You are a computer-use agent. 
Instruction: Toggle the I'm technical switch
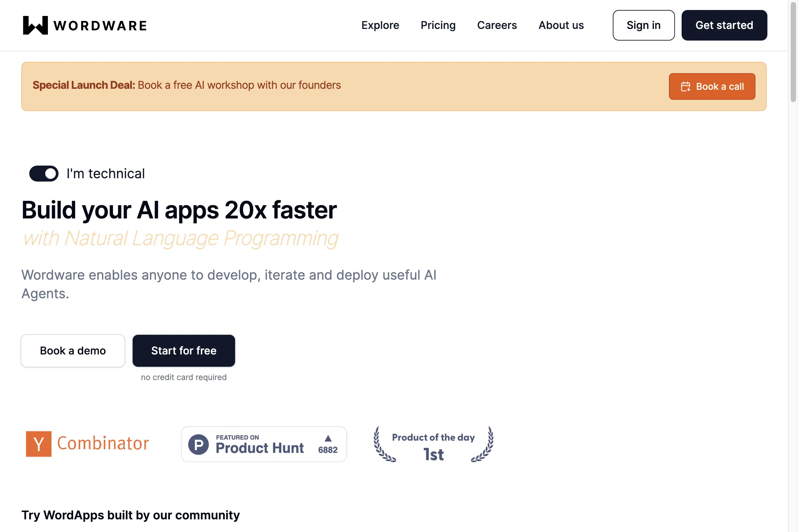click(x=44, y=173)
